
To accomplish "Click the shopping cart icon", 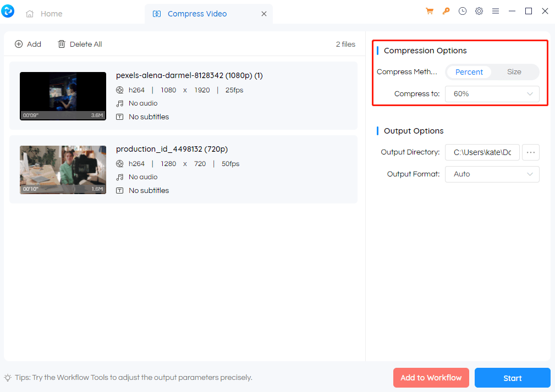I will [430, 11].
